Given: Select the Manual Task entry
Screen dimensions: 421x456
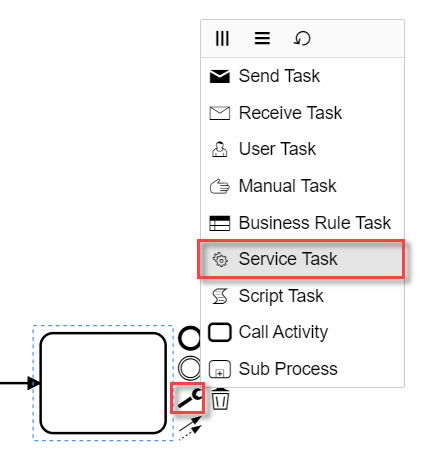Looking at the screenshot, I should point(302,186).
